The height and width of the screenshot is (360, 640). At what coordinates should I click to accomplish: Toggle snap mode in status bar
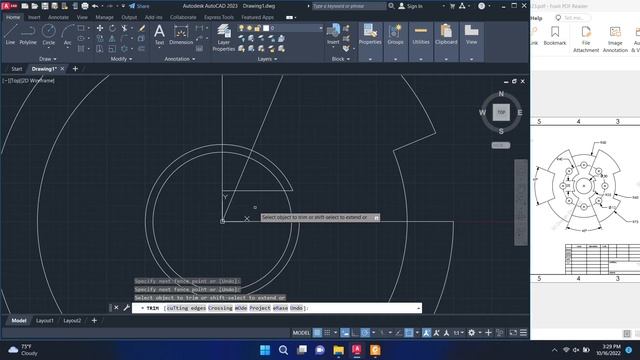coord(327,333)
